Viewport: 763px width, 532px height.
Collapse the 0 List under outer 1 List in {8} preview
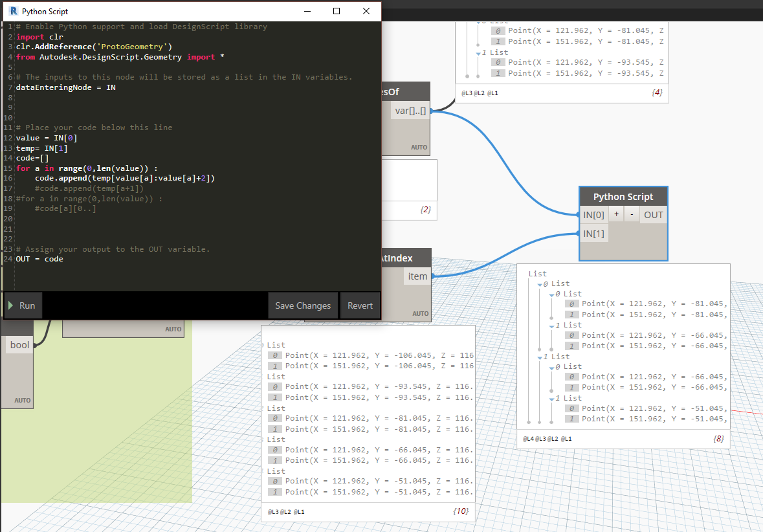click(x=552, y=368)
